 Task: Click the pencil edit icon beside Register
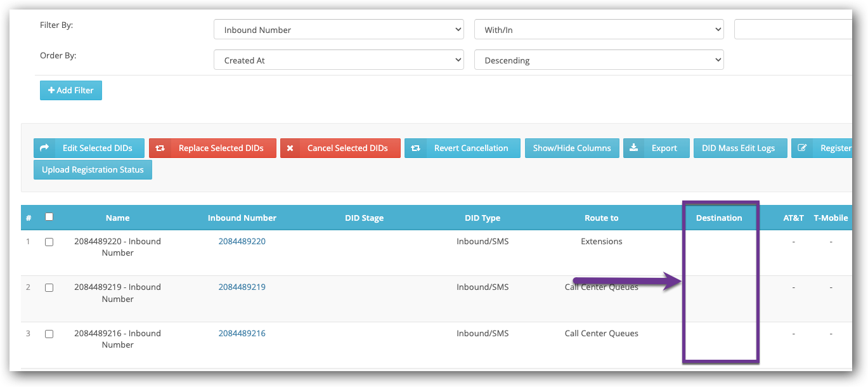pyautogui.click(x=802, y=148)
